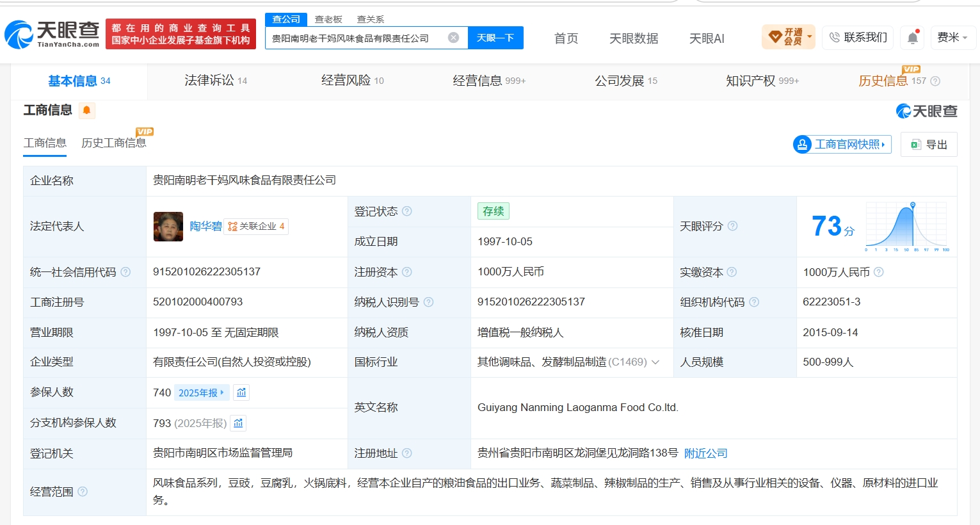This screenshot has height=525, width=980.
Task: Click help icon beside 经营范围
Action: pos(83,492)
